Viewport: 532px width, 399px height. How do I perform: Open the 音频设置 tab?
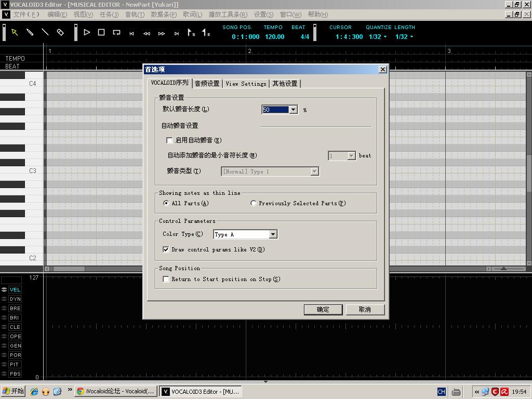click(x=207, y=84)
